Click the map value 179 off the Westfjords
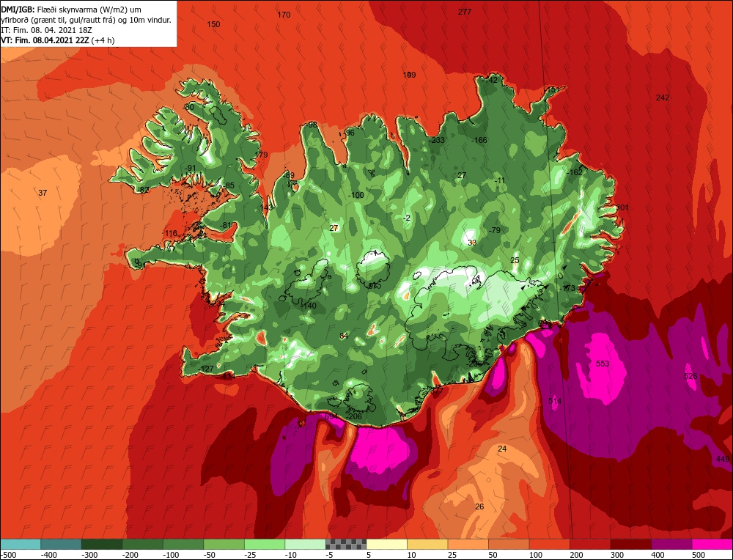The image size is (733, 560). click(262, 155)
